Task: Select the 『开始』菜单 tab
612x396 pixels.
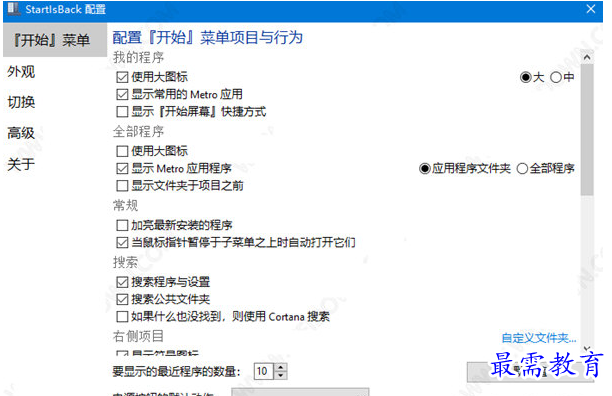Action: (55, 40)
